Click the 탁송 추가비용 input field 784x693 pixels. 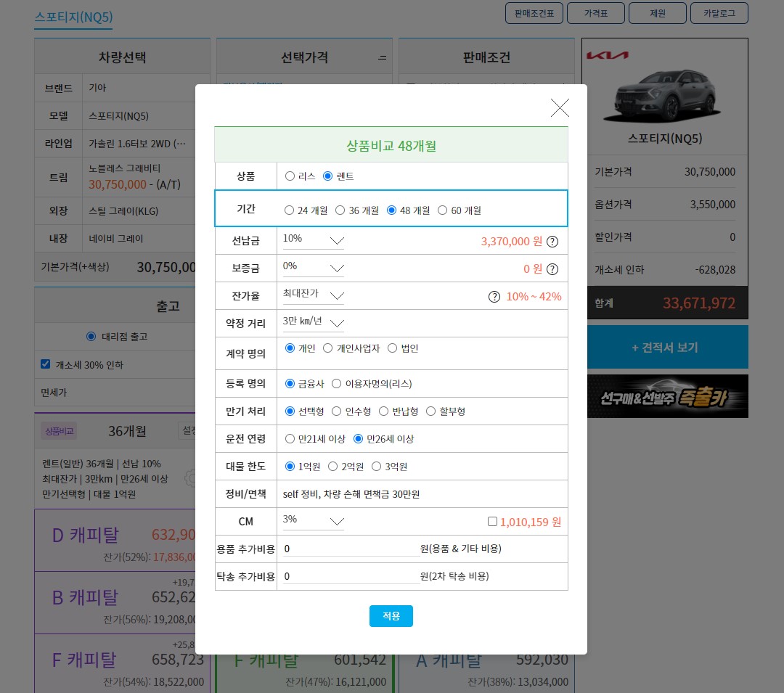[351, 577]
